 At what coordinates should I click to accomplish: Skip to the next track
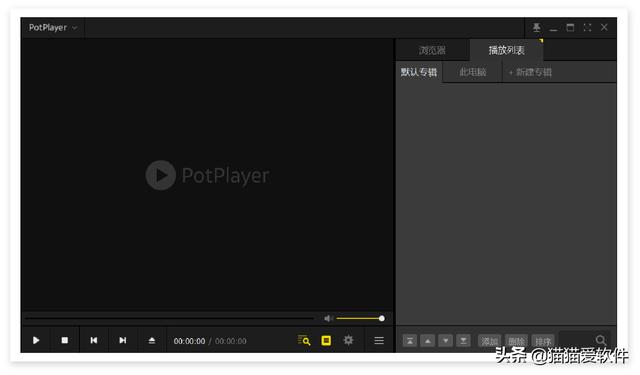click(122, 340)
